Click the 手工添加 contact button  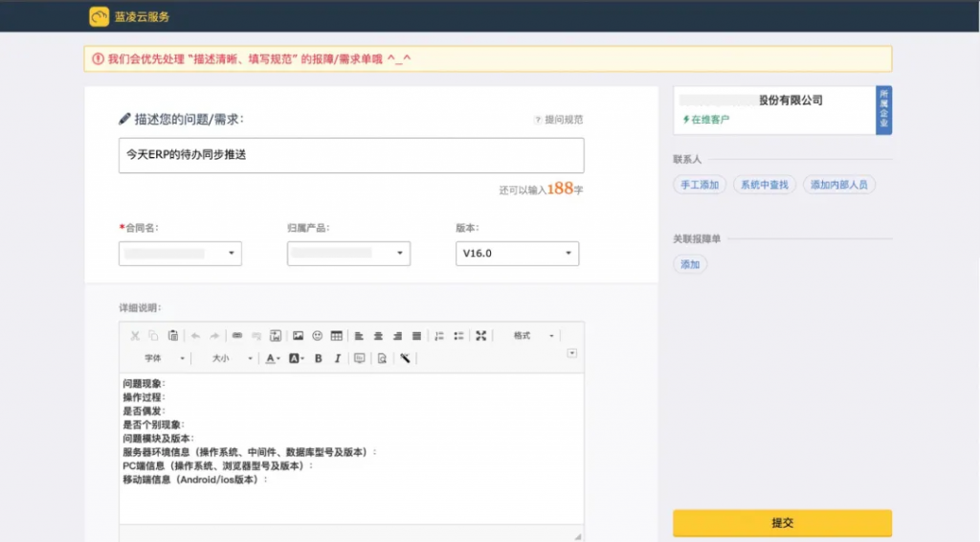click(x=700, y=185)
